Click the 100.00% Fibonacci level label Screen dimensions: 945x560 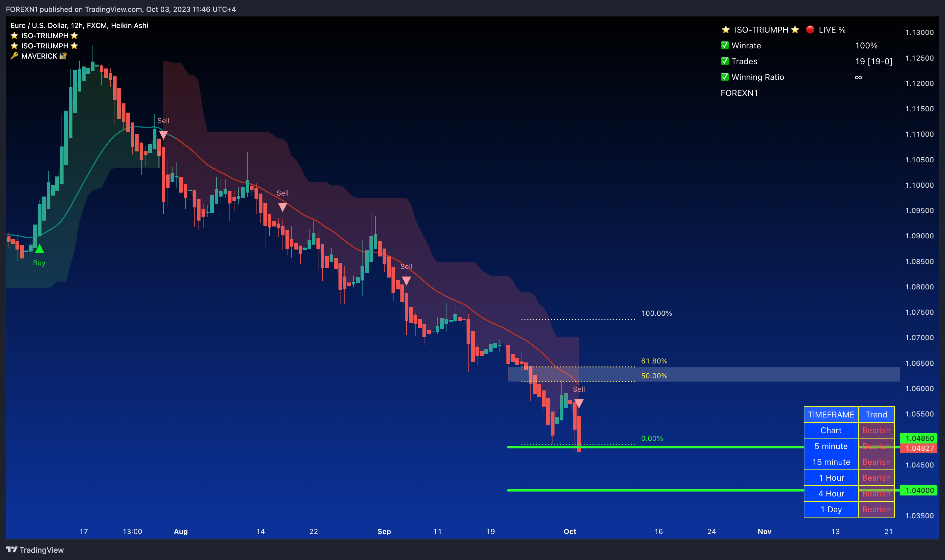click(657, 313)
